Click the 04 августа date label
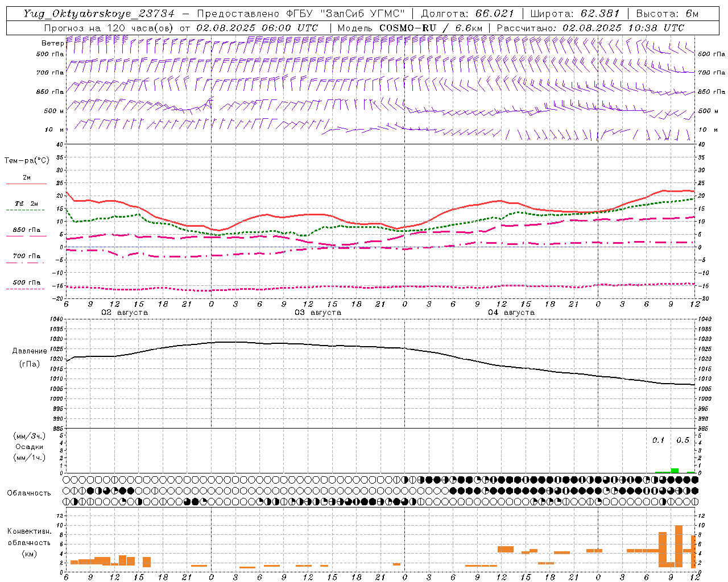Screen dimensions: 728x582 tap(511, 313)
